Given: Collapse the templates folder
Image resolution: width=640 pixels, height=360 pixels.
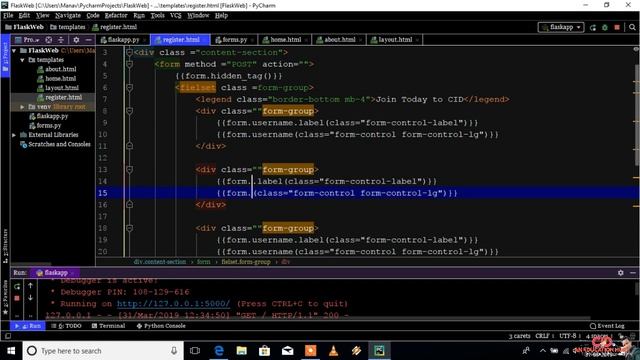Looking at the screenshot, I should click(22, 60).
